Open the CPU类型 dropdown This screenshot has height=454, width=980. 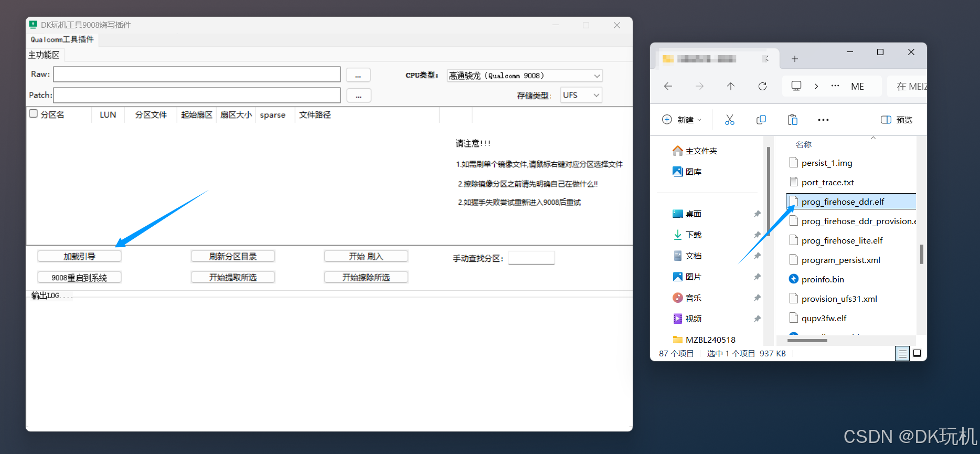525,76
